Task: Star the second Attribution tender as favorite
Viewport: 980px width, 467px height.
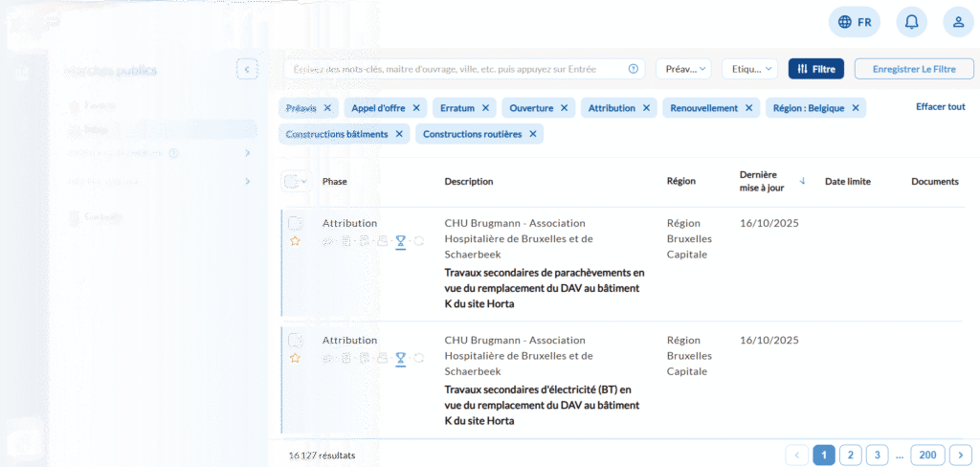Action: pos(296,358)
